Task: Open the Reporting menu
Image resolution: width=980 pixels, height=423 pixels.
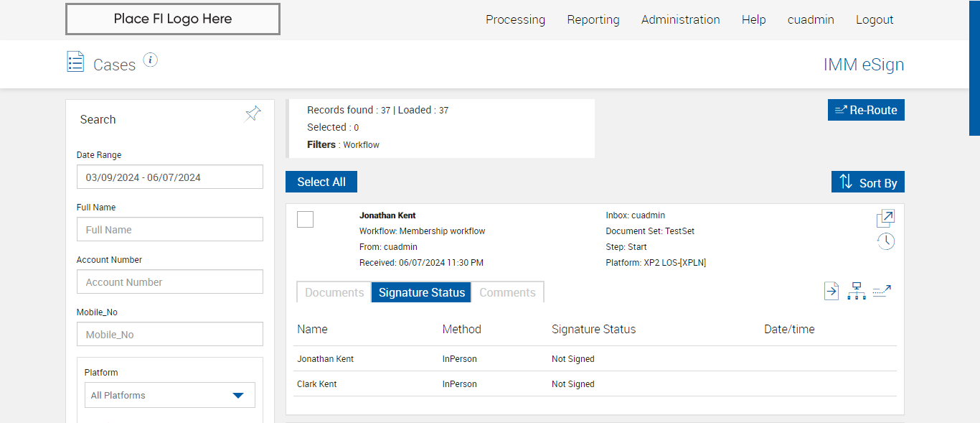Action: coord(593,20)
